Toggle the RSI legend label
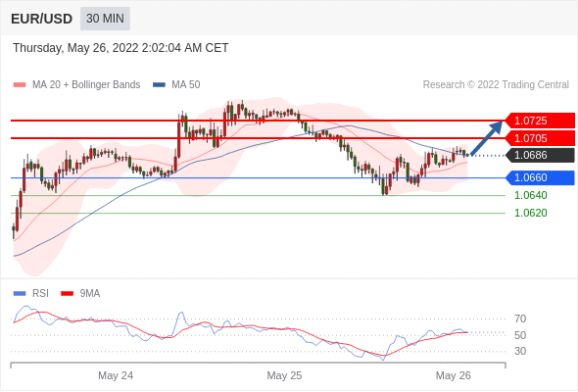 click(x=40, y=294)
